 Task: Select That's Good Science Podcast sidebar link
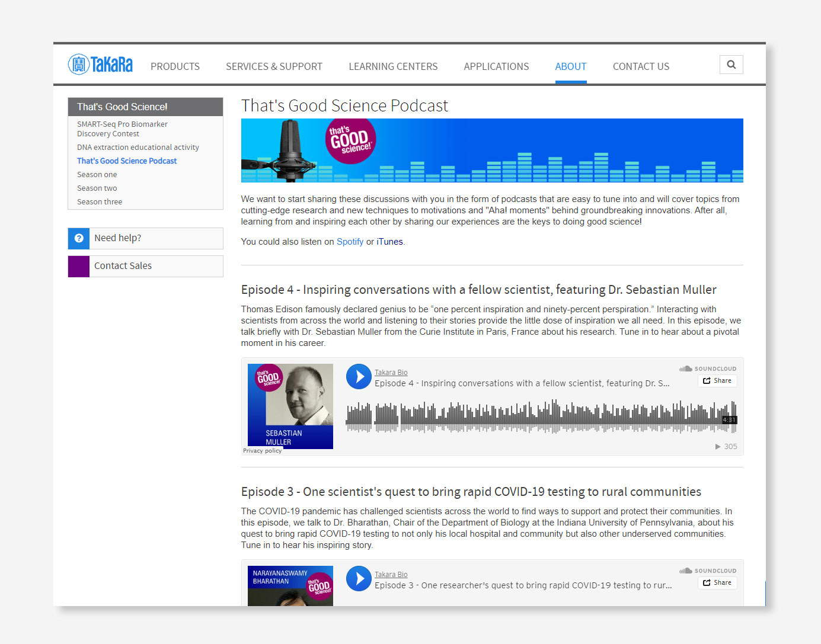coord(127,161)
